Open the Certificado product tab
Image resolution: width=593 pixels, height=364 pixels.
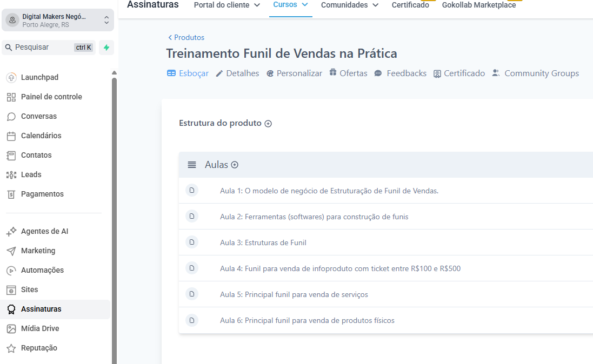(459, 73)
